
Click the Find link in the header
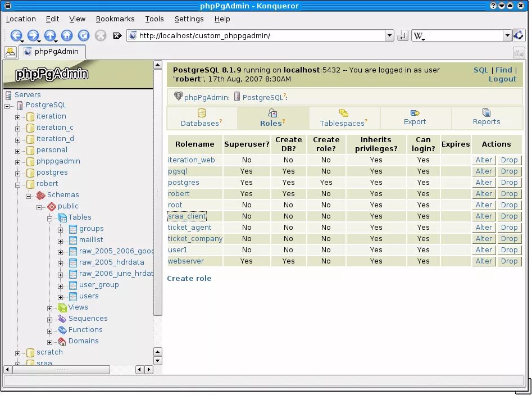pos(503,70)
